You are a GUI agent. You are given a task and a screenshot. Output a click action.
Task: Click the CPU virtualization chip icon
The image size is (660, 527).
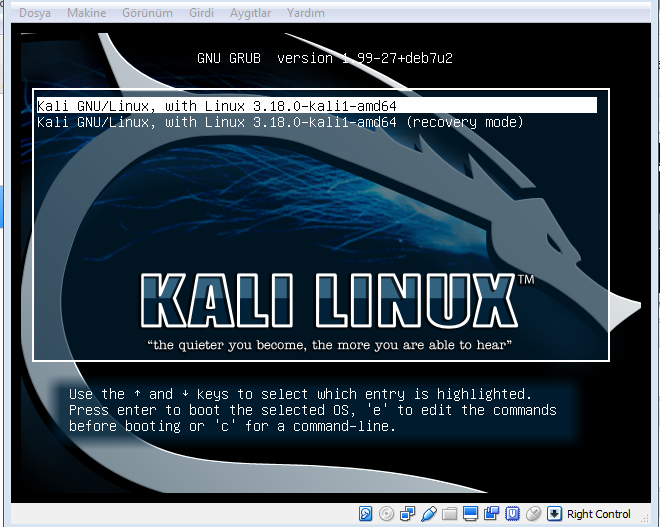[x=512, y=514]
